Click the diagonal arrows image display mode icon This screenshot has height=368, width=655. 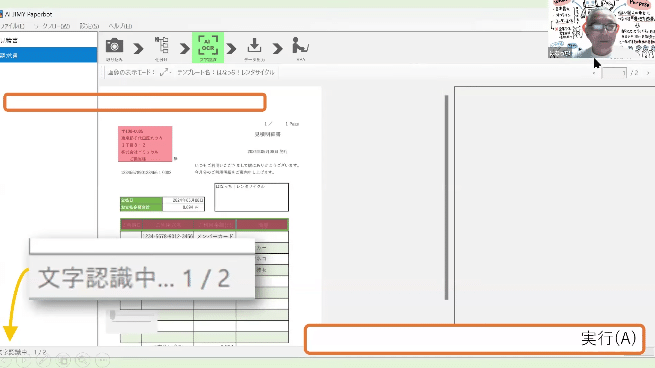point(164,72)
